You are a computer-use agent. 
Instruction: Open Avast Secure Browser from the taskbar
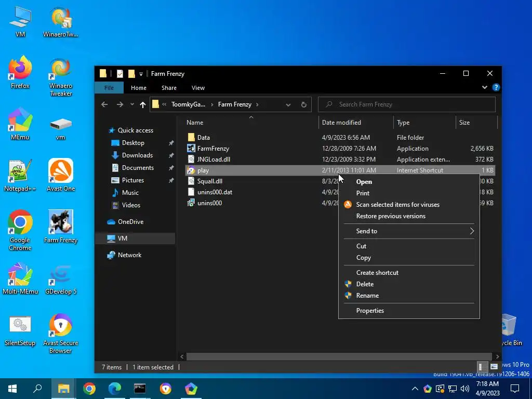coord(166,389)
